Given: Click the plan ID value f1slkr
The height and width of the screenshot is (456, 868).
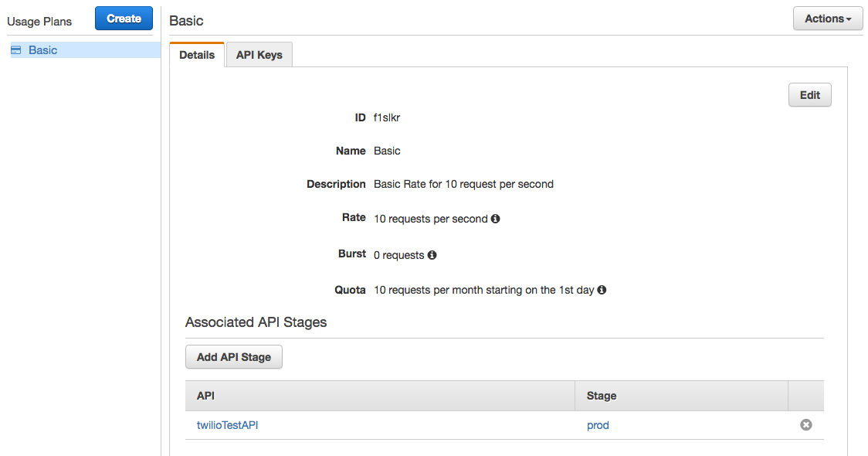Looking at the screenshot, I should tap(387, 117).
